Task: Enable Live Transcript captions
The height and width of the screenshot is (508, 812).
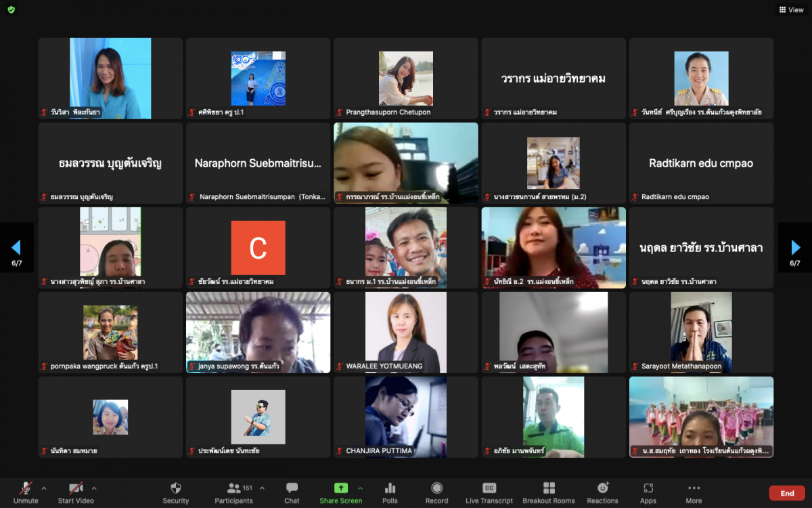Action: tap(489, 492)
